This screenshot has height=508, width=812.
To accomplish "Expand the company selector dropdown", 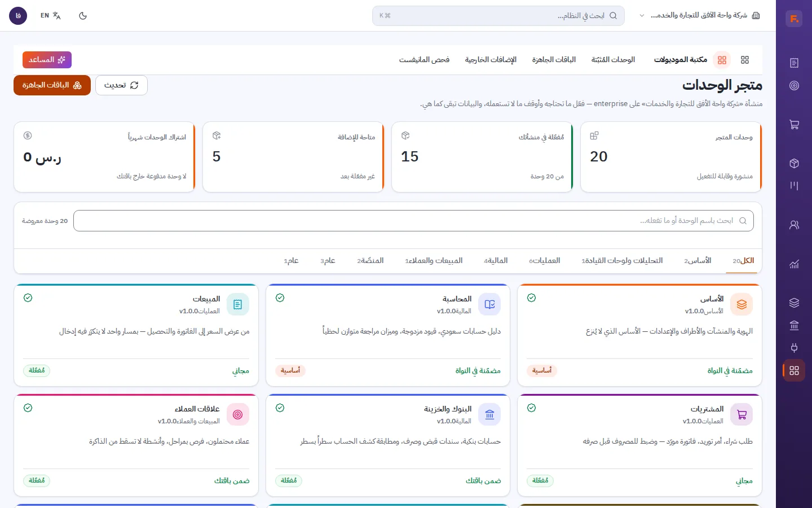I will [x=700, y=16].
